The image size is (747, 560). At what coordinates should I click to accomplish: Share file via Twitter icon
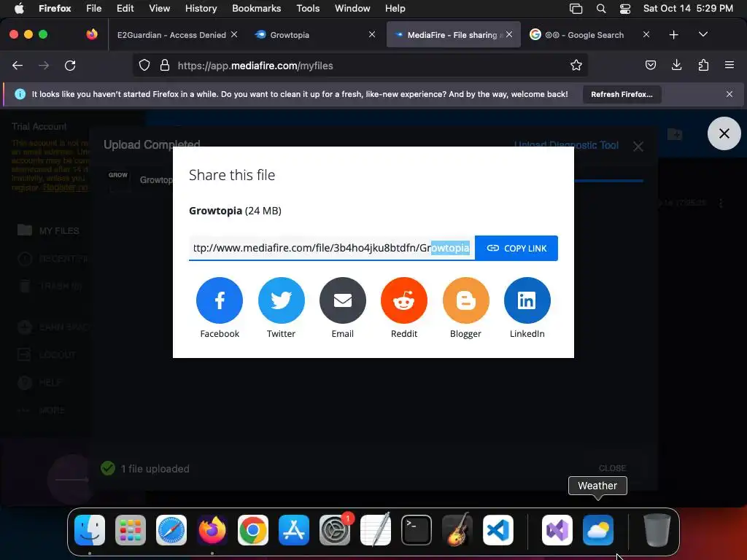click(x=281, y=300)
